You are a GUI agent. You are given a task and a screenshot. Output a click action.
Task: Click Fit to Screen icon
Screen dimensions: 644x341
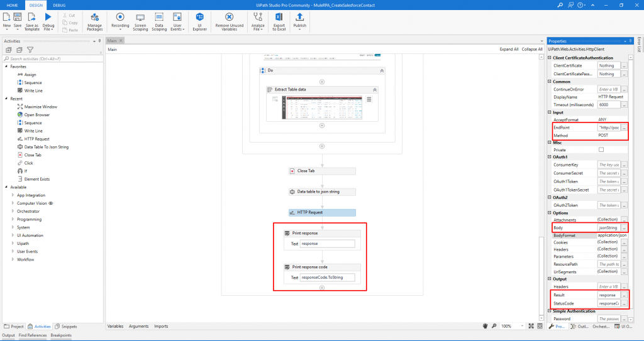click(x=531, y=326)
